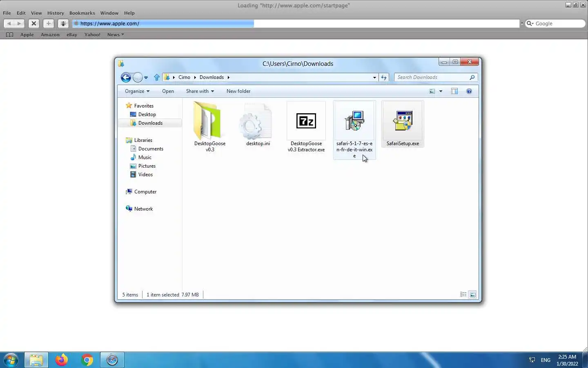Select Desktop in Favorites
Image resolution: width=588 pixels, height=368 pixels.
point(147,114)
